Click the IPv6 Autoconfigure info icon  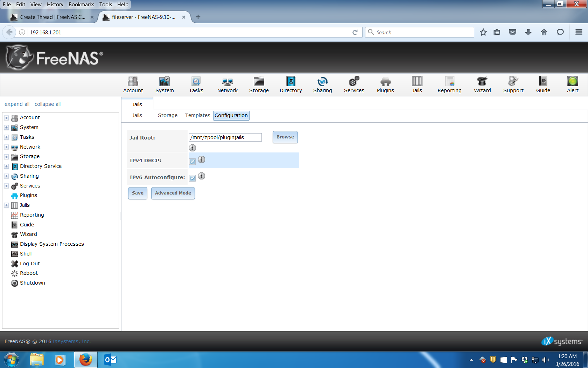(202, 176)
